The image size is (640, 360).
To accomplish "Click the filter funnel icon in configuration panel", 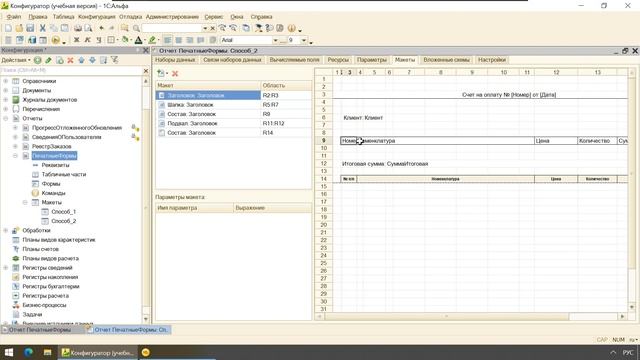I will (x=115, y=60).
